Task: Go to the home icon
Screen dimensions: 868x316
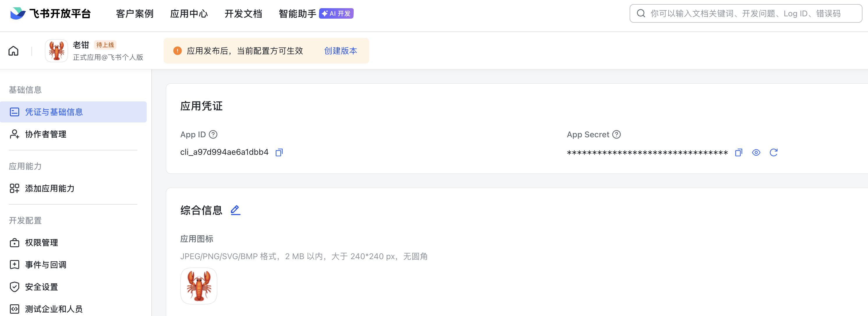Action: pyautogui.click(x=13, y=51)
